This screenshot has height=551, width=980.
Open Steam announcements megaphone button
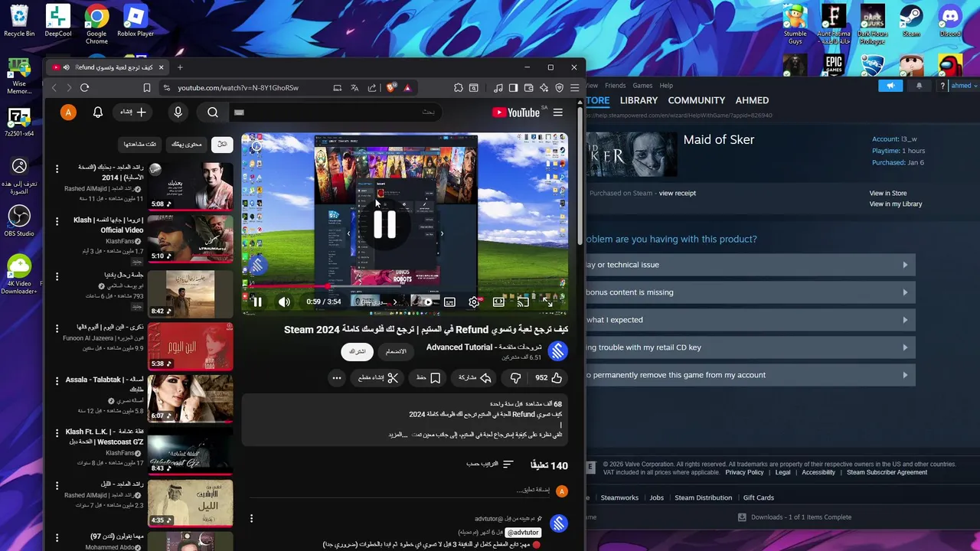click(890, 86)
